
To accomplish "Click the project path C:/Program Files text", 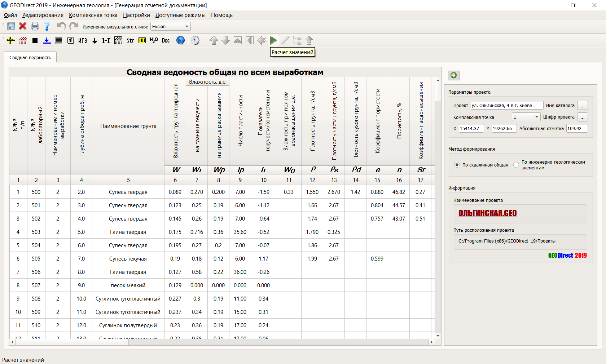I will [507, 241].
